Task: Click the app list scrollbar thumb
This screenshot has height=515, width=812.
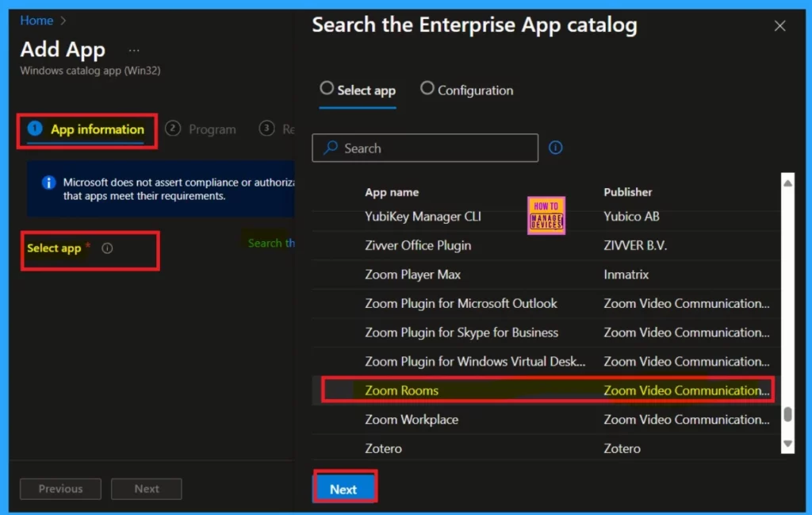Action: click(x=787, y=414)
